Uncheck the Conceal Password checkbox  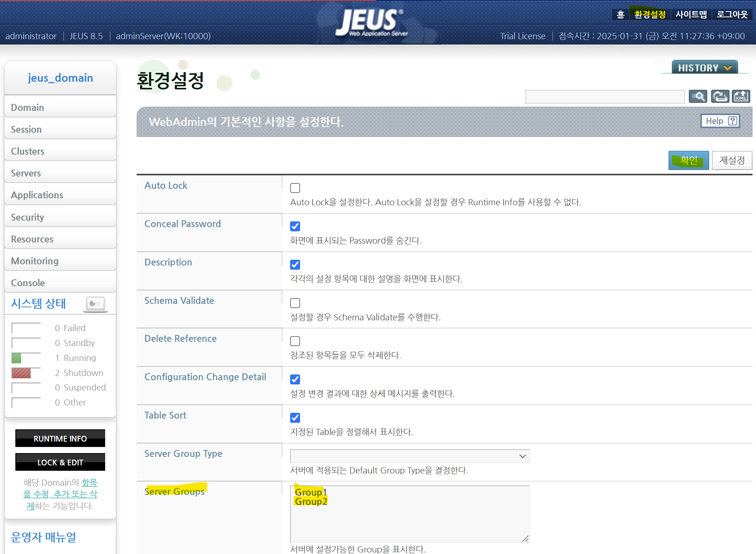point(295,226)
